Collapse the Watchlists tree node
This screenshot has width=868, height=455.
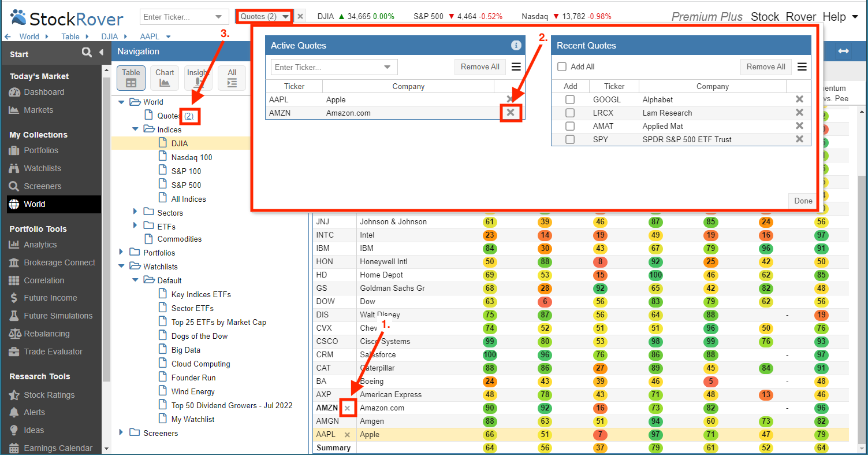[x=121, y=266]
